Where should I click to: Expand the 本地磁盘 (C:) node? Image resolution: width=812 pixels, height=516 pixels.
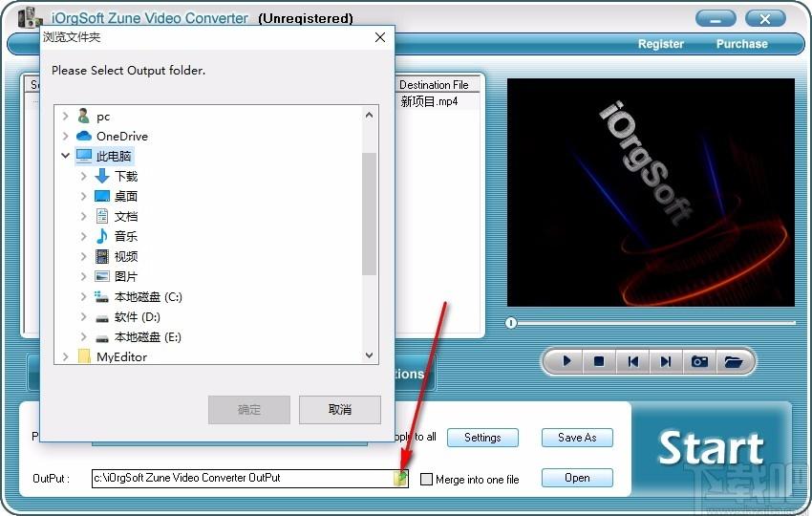[83, 296]
